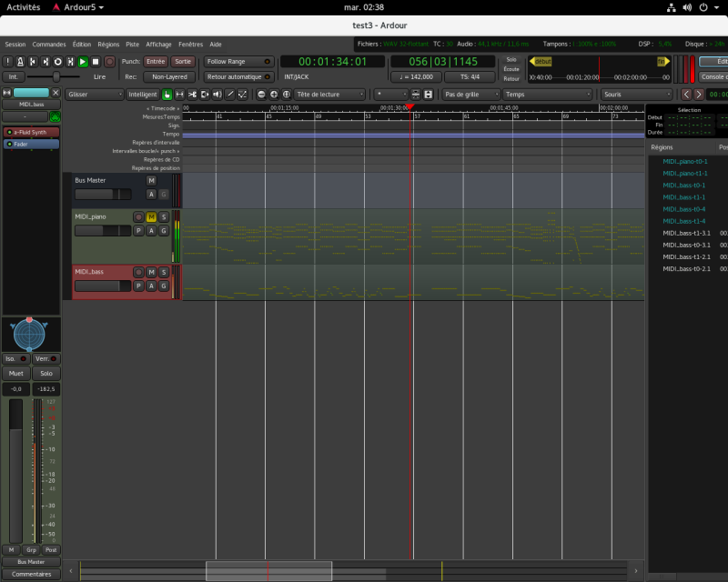The image size is (728, 582).
Task: Open the Session menu
Action: coord(15,45)
